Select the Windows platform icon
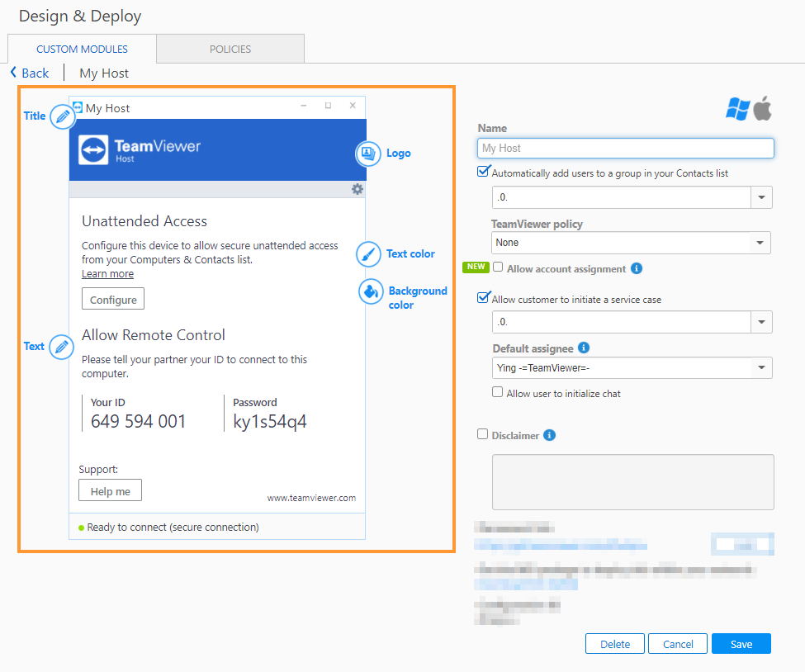The width and height of the screenshot is (805, 672). click(x=736, y=109)
